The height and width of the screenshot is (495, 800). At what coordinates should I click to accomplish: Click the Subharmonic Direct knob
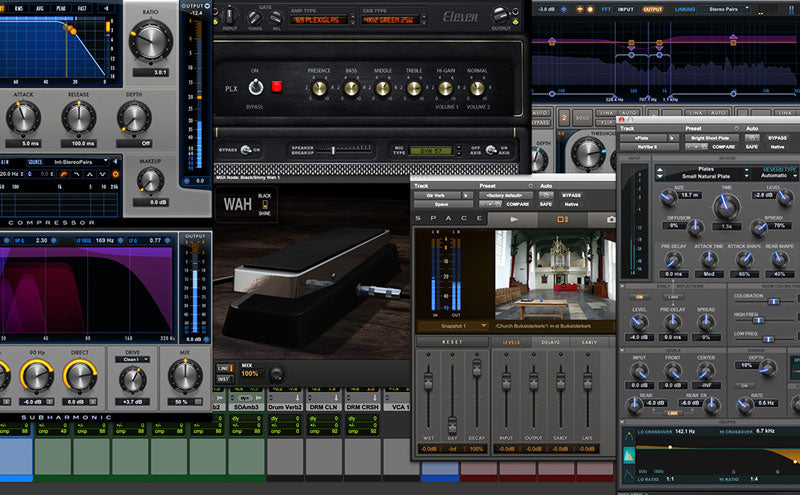80,377
